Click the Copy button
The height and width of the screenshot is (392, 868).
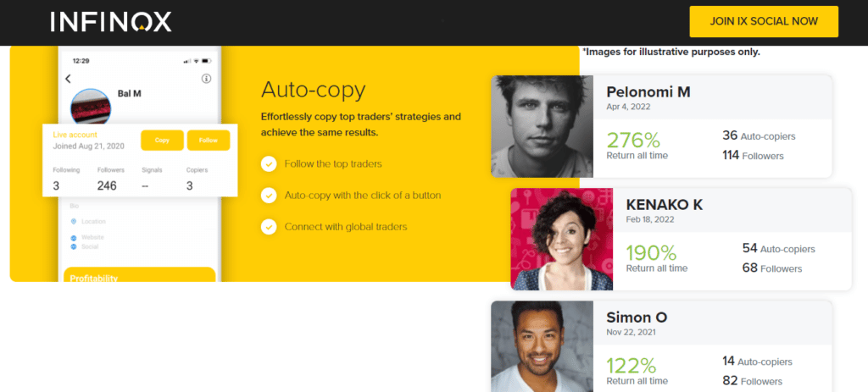(x=162, y=141)
